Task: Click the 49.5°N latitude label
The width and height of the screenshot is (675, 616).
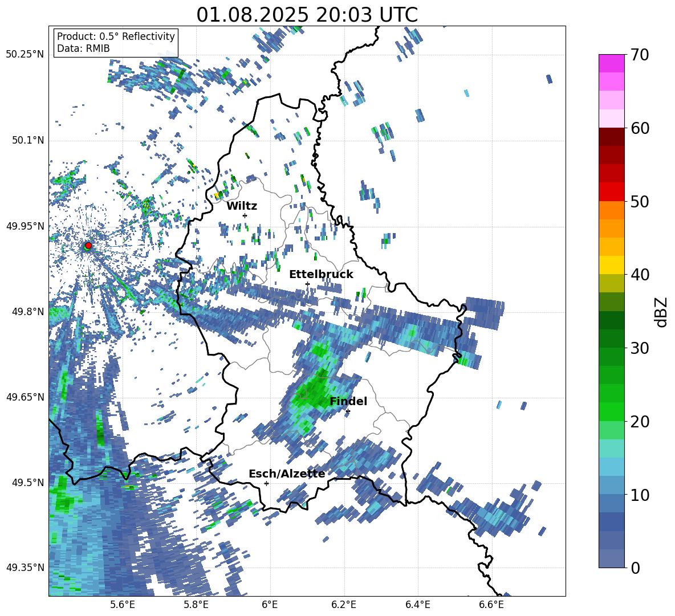Action: point(28,483)
